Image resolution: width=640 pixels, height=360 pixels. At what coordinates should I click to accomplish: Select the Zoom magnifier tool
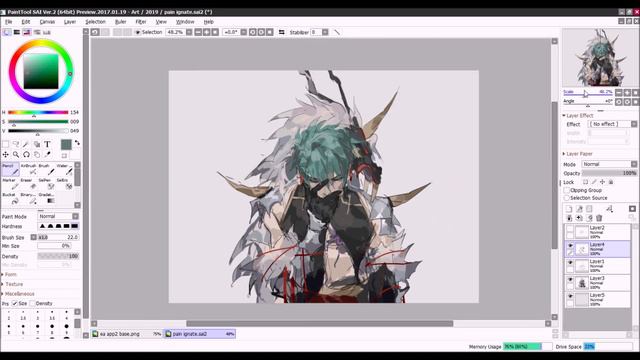click(x=16, y=155)
